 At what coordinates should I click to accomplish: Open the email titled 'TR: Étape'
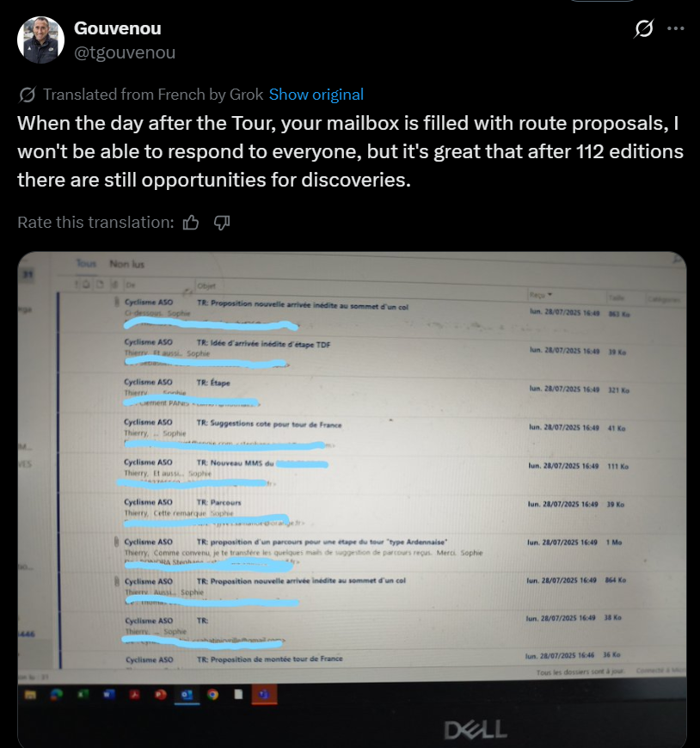coord(214,382)
